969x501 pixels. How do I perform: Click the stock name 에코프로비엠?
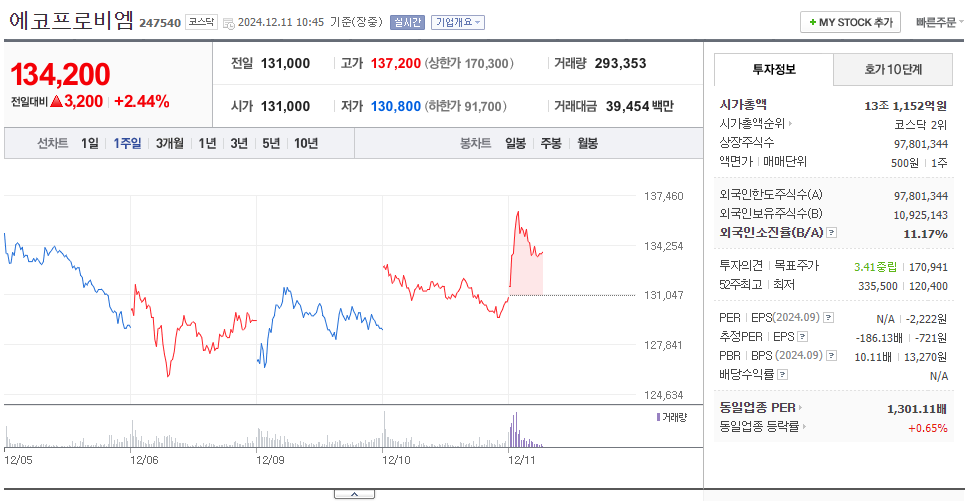point(71,21)
